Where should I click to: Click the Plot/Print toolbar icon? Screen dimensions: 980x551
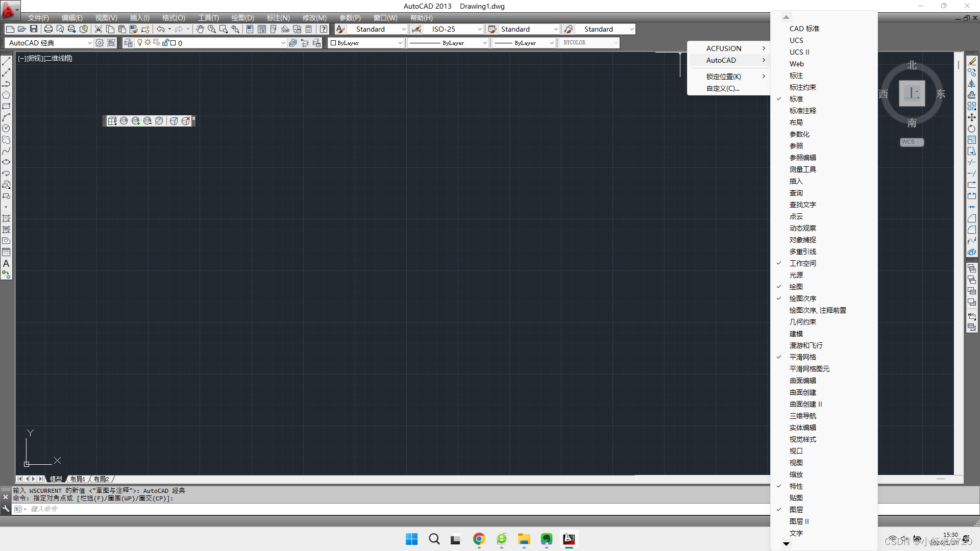point(48,29)
